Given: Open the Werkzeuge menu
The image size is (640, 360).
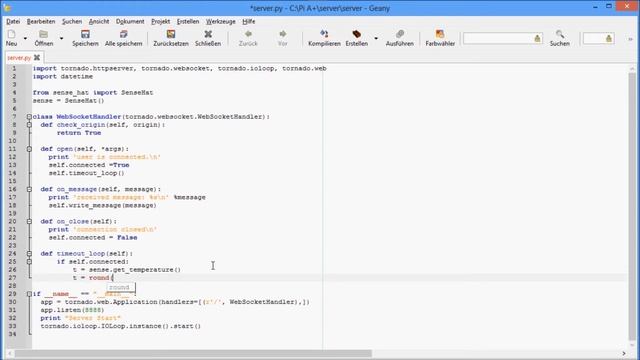Looking at the screenshot, I should coord(220,21).
